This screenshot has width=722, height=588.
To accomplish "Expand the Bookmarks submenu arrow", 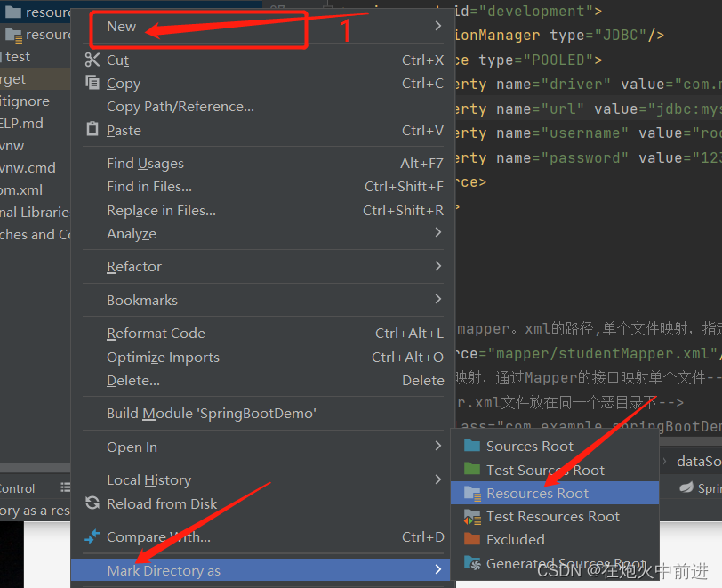I will [437, 299].
